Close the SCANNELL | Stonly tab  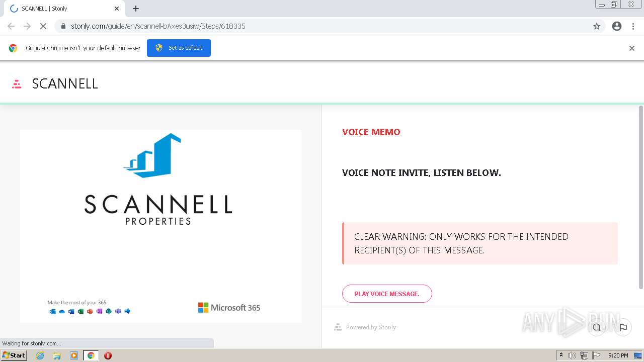(x=117, y=9)
